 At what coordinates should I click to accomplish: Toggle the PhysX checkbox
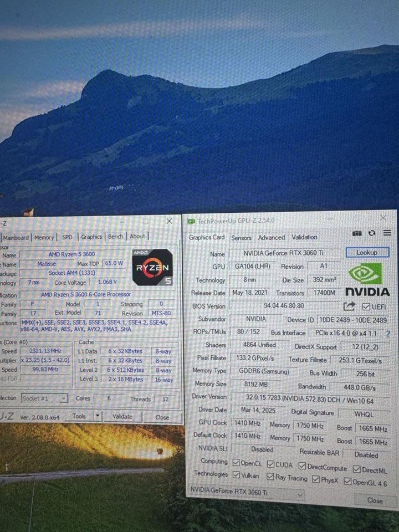click(x=315, y=479)
